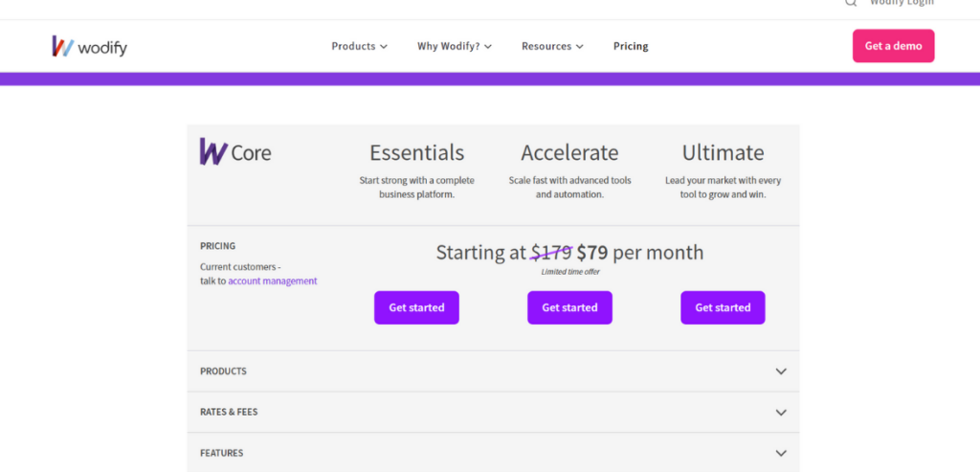Click Get started under Ultimate
The image size is (980, 472).
click(724, 307)
